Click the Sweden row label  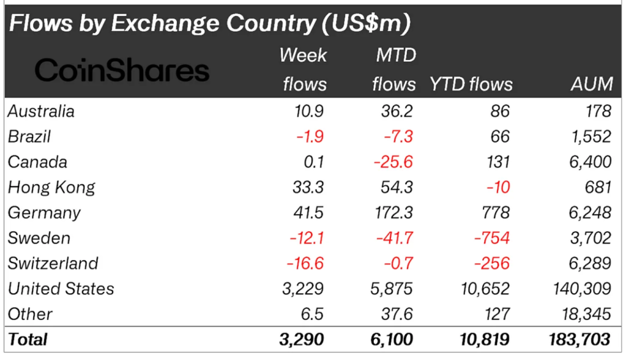click(x=39, y=238)
